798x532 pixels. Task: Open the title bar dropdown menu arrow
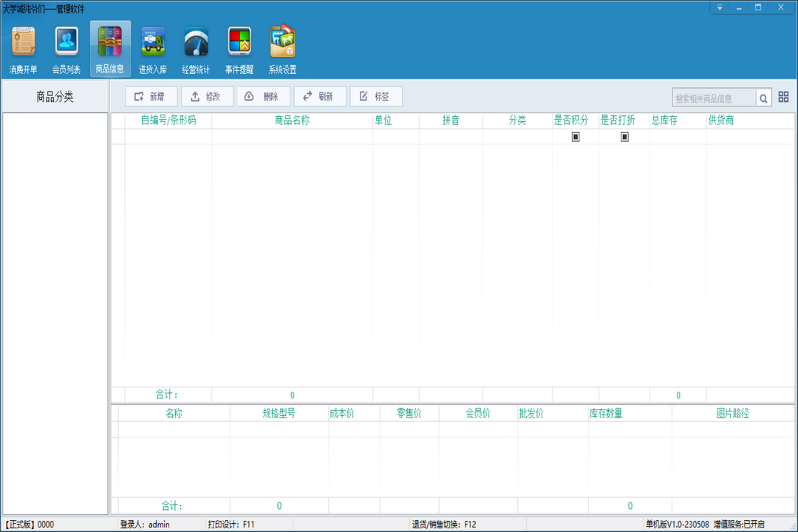click(x=720, y=7)
